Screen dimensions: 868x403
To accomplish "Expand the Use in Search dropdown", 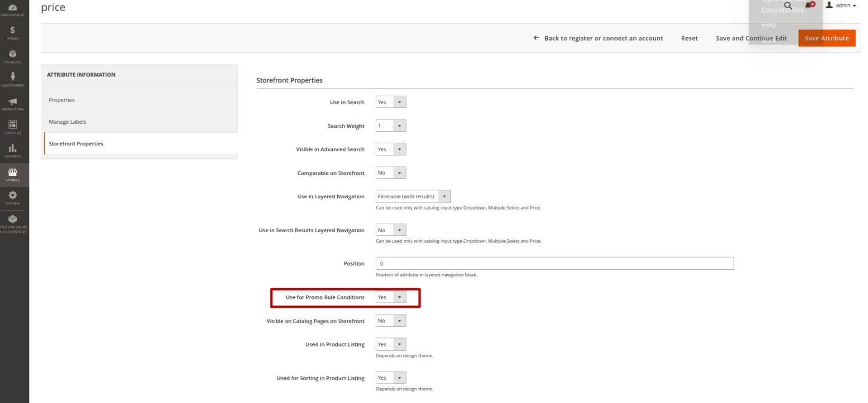I will pos(391,102).
